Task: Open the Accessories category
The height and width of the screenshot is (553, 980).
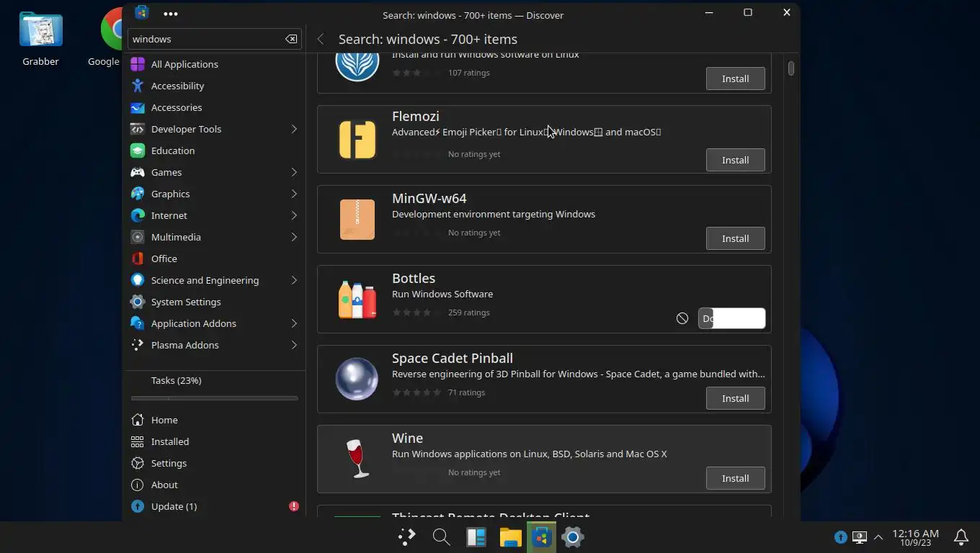Action: point(214,107)
